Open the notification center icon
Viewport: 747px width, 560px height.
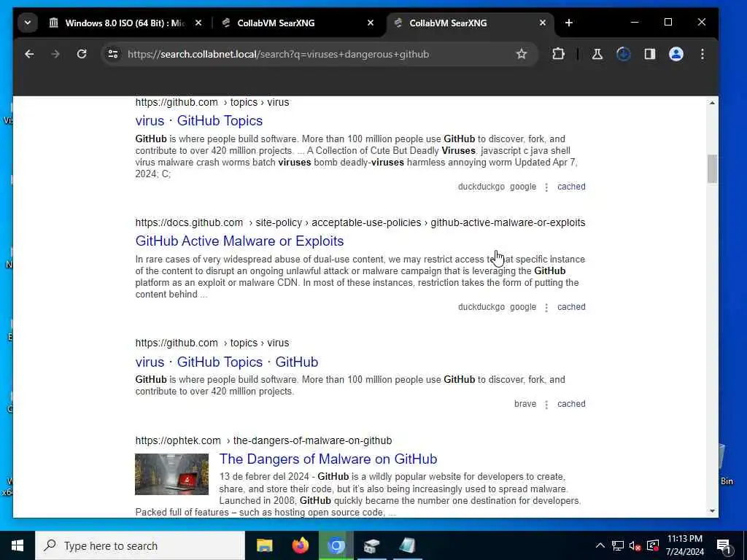click(723, 545)
